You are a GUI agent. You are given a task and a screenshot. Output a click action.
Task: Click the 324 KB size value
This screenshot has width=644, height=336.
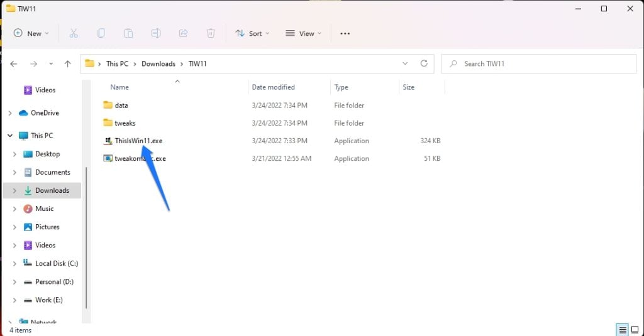pos(430,141)
